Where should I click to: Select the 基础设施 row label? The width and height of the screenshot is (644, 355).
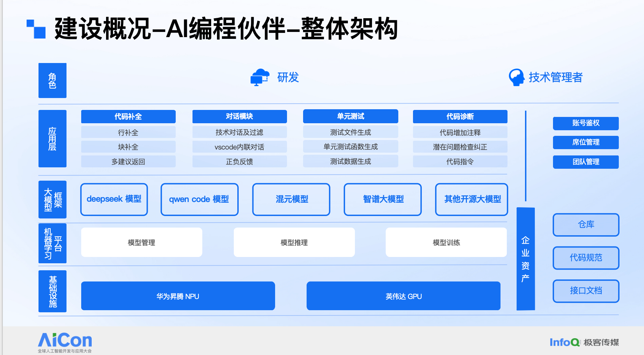click(52, 291)
